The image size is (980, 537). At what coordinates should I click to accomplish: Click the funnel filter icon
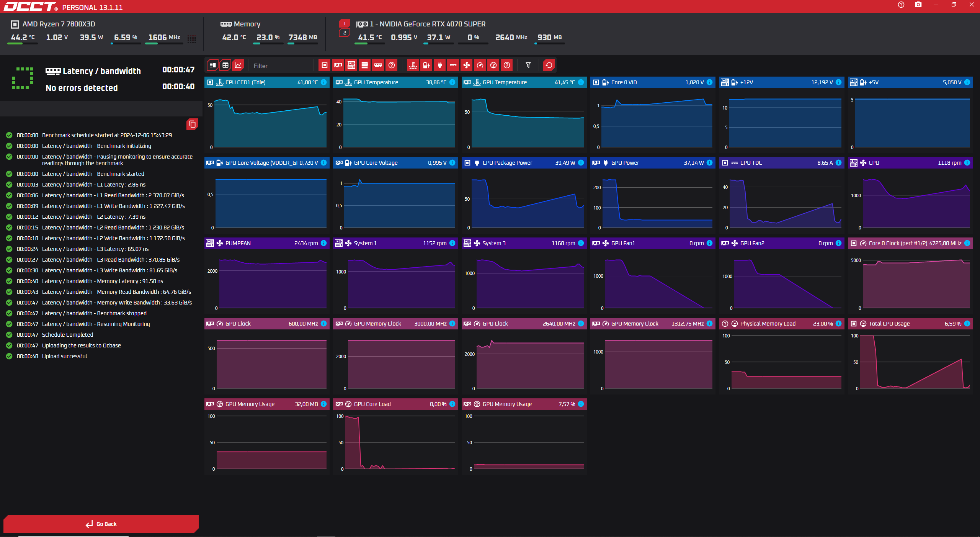[x=528, y=65]
